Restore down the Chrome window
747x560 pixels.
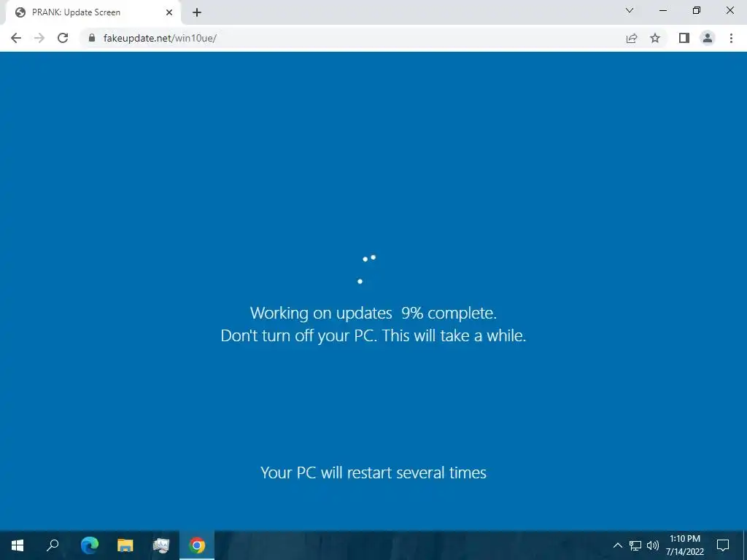pos(697,10)
